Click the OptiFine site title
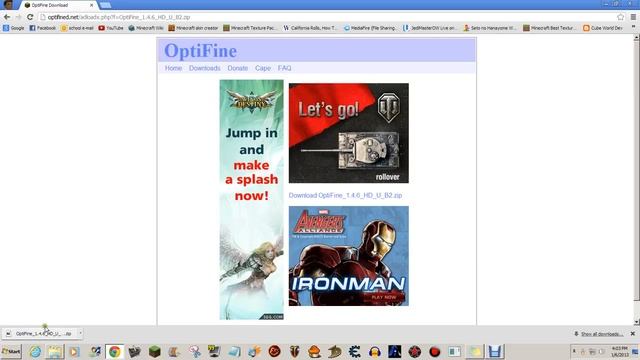This screenshot has height=360, width=640. [200, 51]
